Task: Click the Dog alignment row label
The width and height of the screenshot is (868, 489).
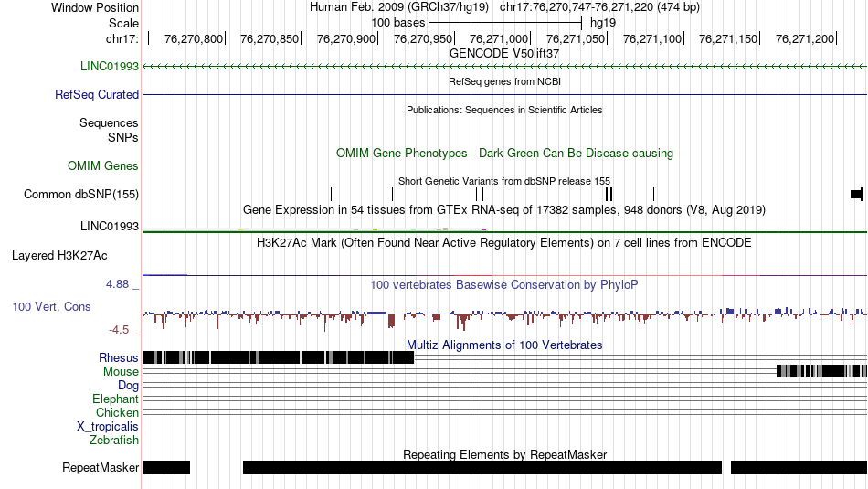Action: 128,386
